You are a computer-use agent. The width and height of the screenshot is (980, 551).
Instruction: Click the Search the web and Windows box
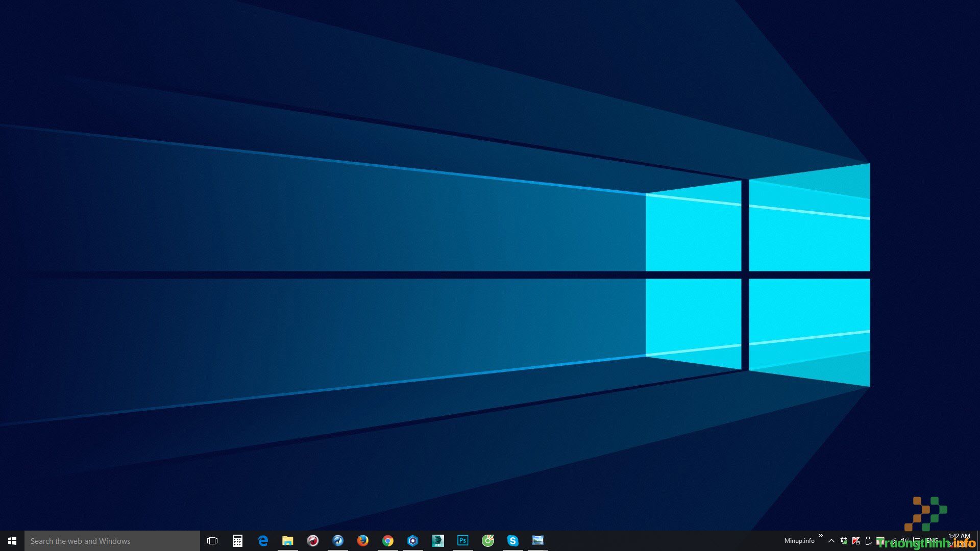[x=112, y=541]
